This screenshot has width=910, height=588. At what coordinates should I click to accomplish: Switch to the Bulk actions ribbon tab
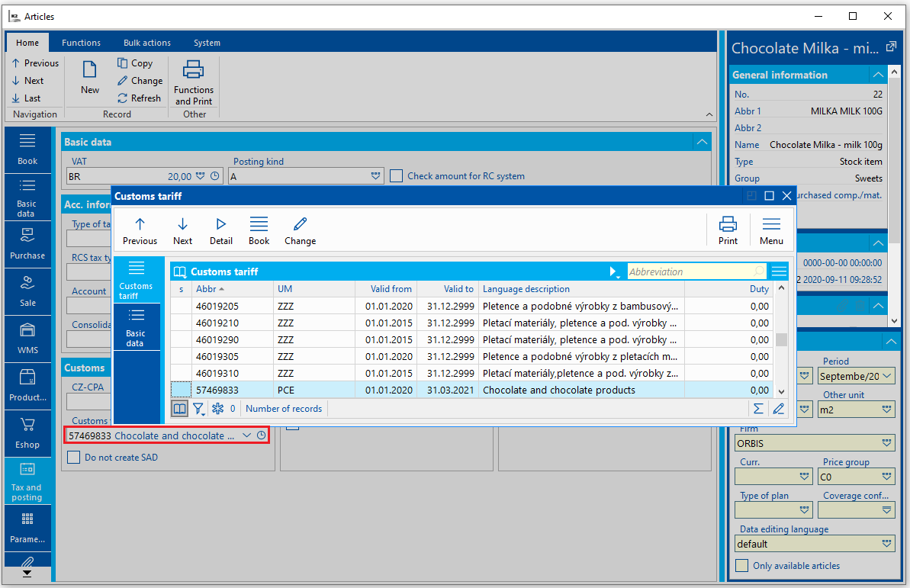click(x=146, y=43)
